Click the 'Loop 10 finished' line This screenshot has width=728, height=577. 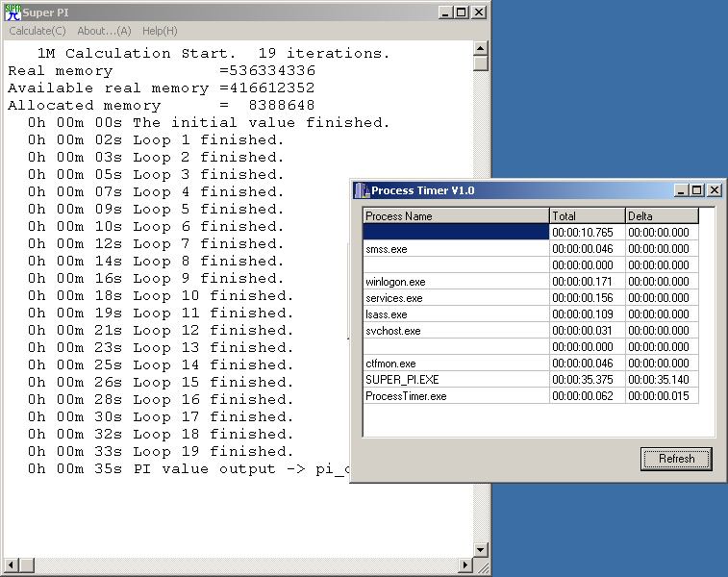click(x=161, y=295)
